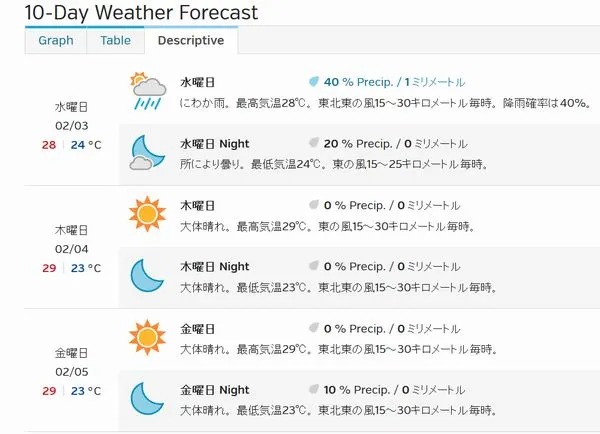Click the cloudy moon icon for 水曜日 Night
Image resolution: width=600 pixels, height=434 pixels.
147,152
